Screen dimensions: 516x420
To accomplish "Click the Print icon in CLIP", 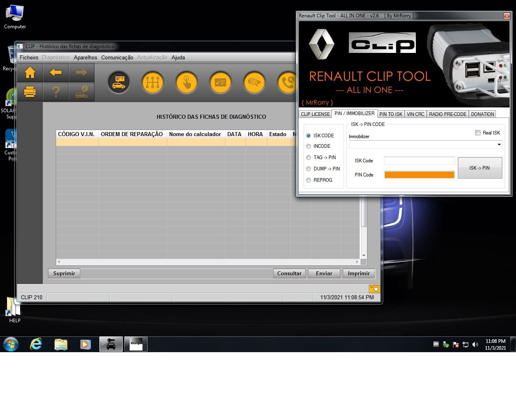I will click(x=29, y=92).
